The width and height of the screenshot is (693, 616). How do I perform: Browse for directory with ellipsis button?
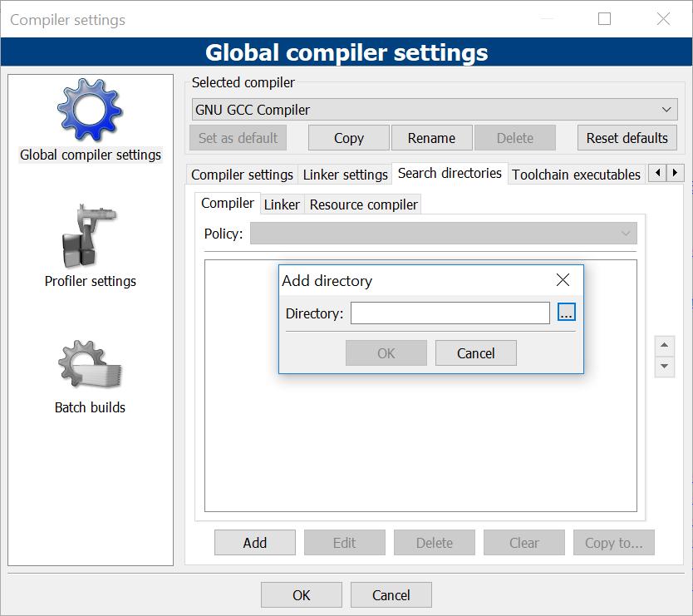pos(566,313)
